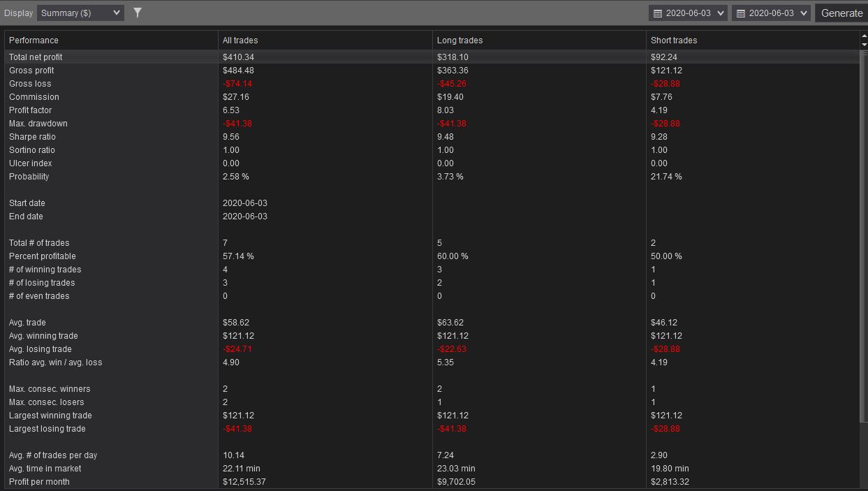The height and width of the screenshot is (491, 868).
Task: Select the Gross profit row label
Action: point(31,71)
